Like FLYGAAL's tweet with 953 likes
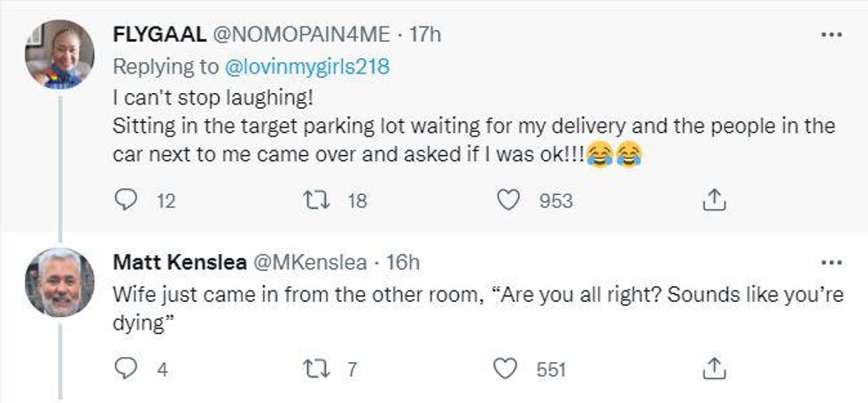The width and height of the screenshot is (868, 403). pos(508,201)
